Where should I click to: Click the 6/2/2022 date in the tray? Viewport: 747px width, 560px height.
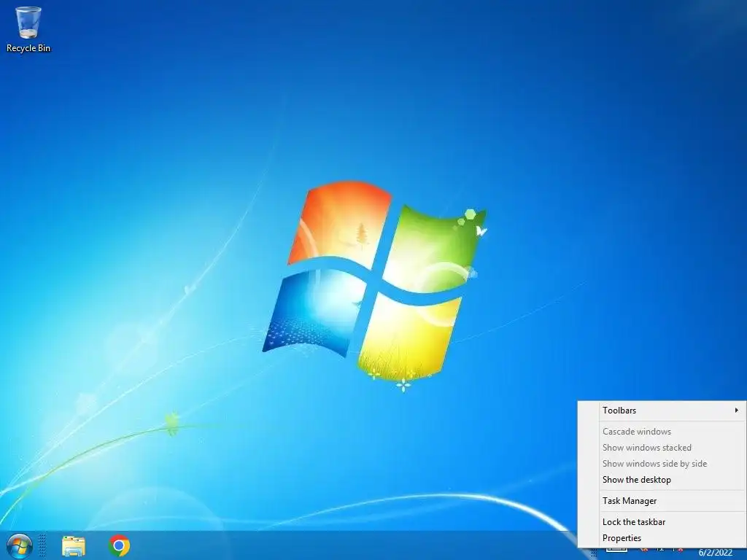715,553
